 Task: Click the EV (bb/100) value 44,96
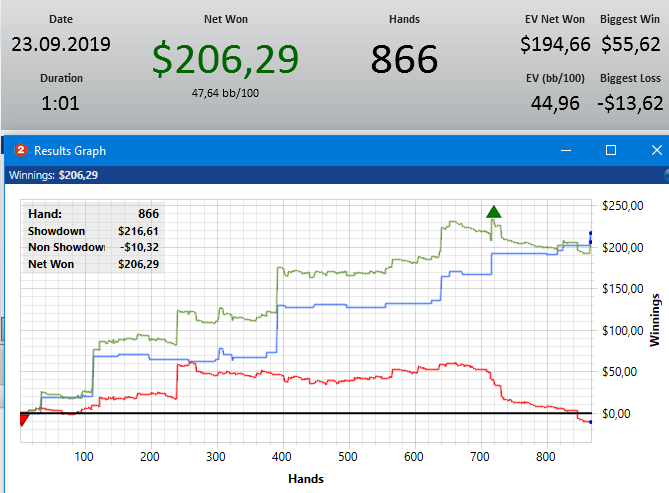pyautogui.click(x=555, y=103)
